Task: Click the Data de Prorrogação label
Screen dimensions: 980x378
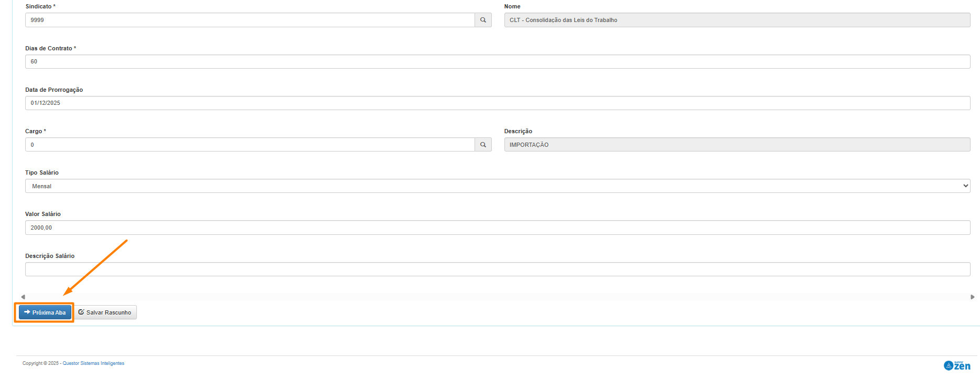Action: 54,90
